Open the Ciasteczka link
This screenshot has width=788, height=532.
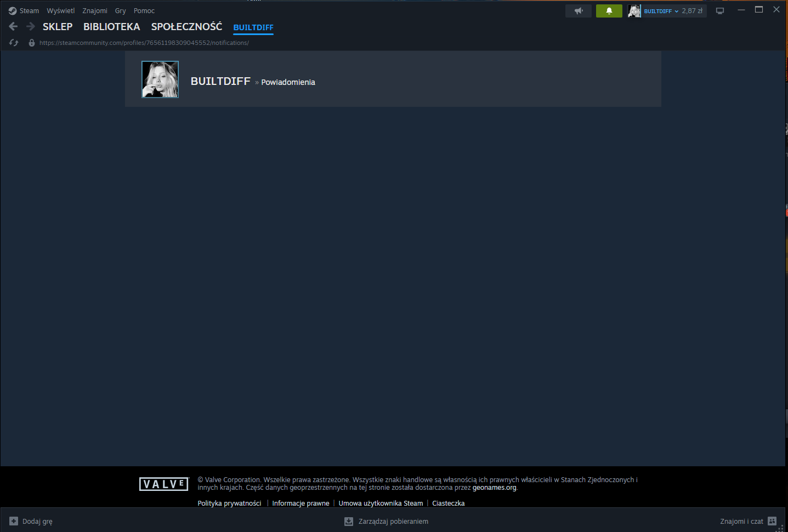448,503
